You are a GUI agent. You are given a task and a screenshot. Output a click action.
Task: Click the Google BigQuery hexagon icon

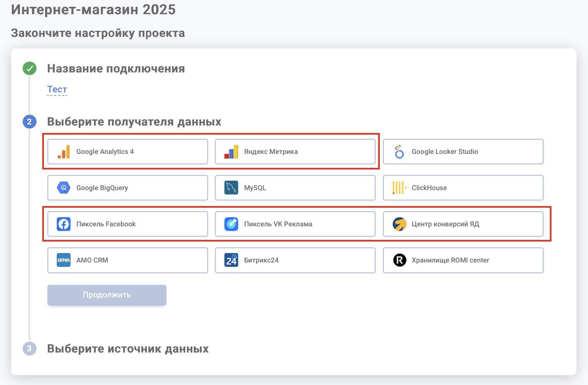pos(64,188)
